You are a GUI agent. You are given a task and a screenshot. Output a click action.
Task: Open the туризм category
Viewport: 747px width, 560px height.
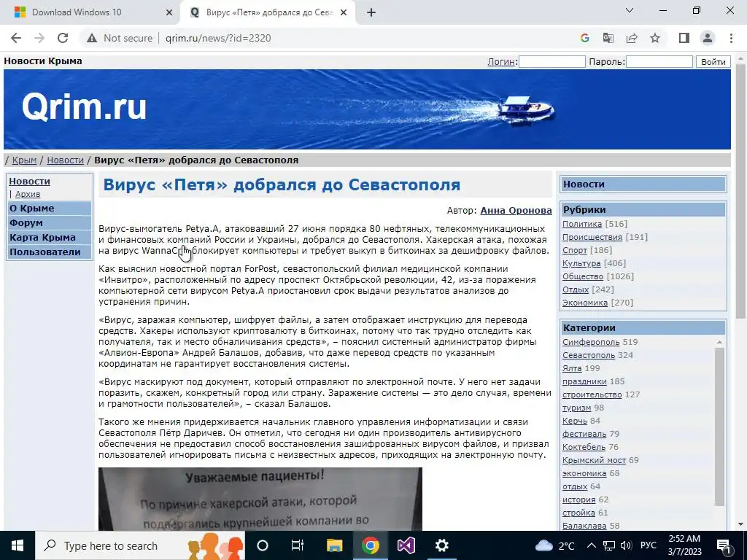[x=576, y=408]
